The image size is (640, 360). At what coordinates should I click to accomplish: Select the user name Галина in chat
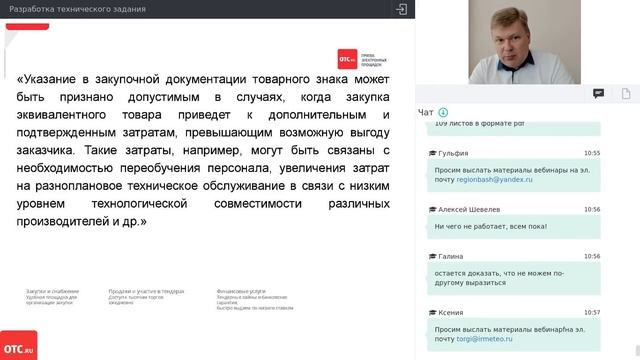[x=451, y=256]
